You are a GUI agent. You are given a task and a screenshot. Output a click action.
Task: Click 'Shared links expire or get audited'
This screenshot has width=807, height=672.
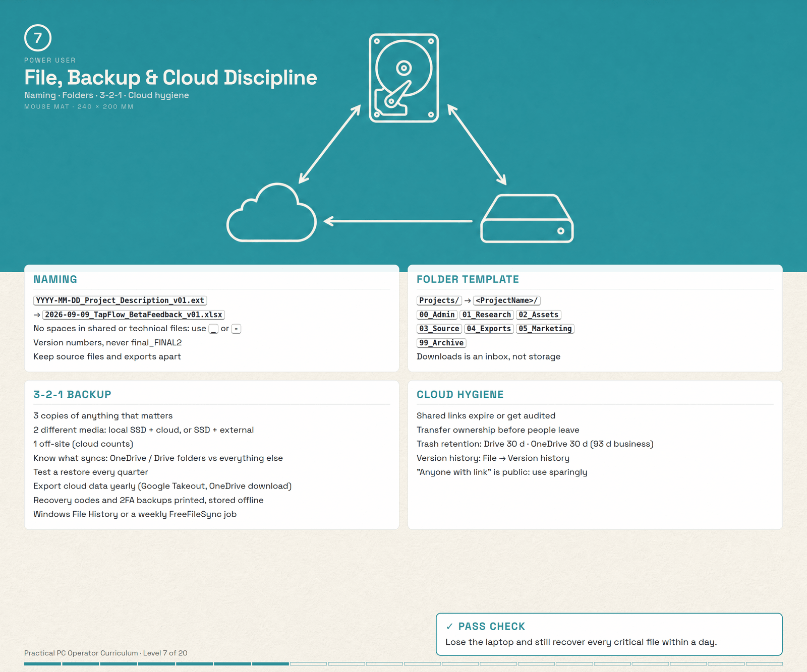pos(486,416)
